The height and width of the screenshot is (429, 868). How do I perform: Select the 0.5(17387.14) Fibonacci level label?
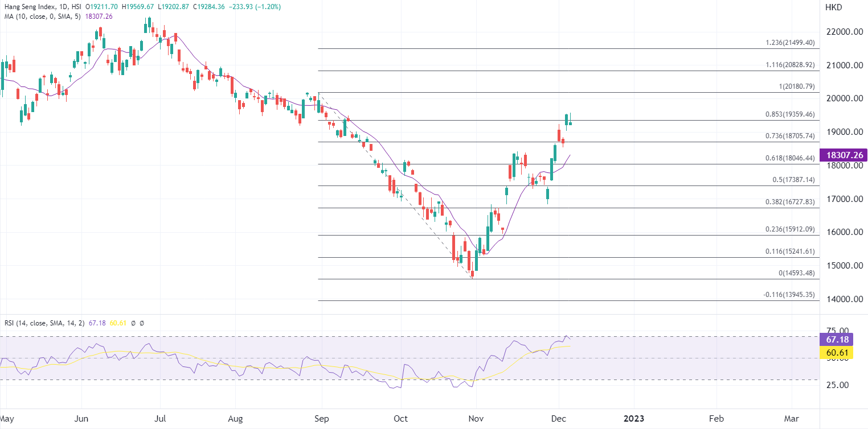tap(794, 180)
